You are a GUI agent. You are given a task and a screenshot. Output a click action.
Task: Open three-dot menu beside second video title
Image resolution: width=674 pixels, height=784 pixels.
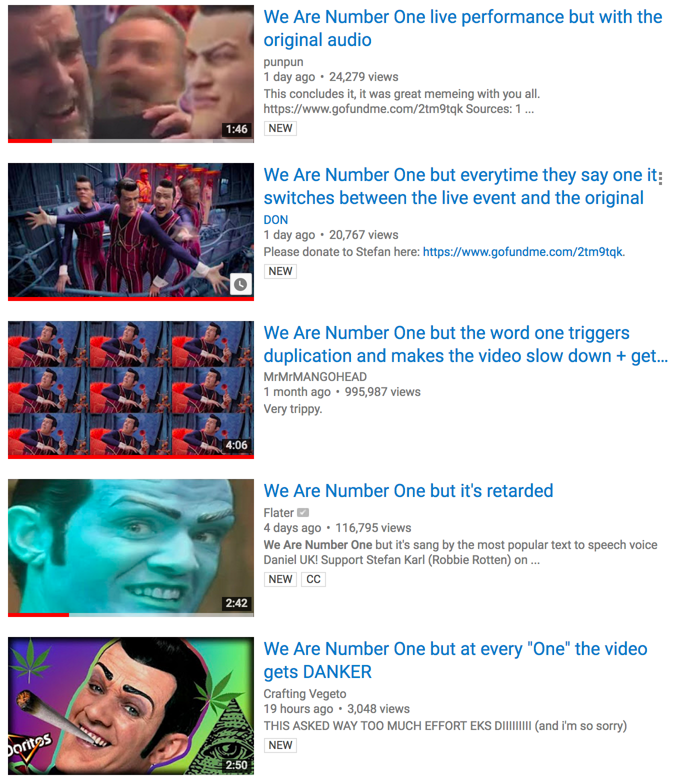[x=660, y=178]
